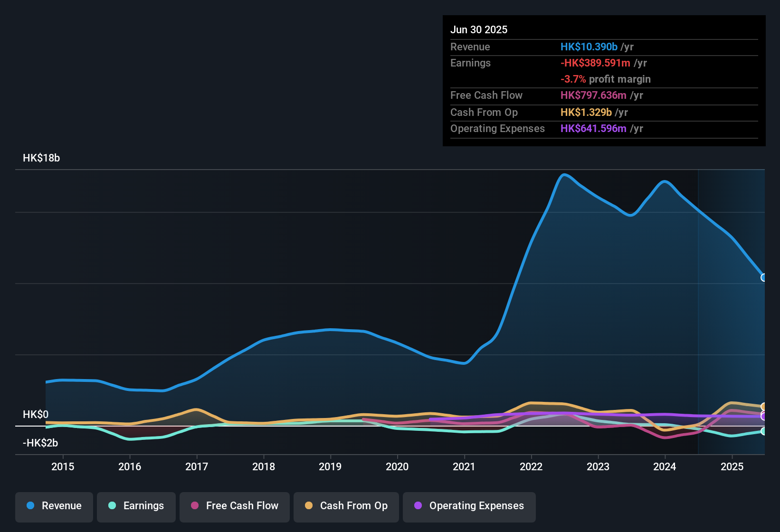
Task: Toggle the Operating Expenses series off
Action: tap(469, 506)
